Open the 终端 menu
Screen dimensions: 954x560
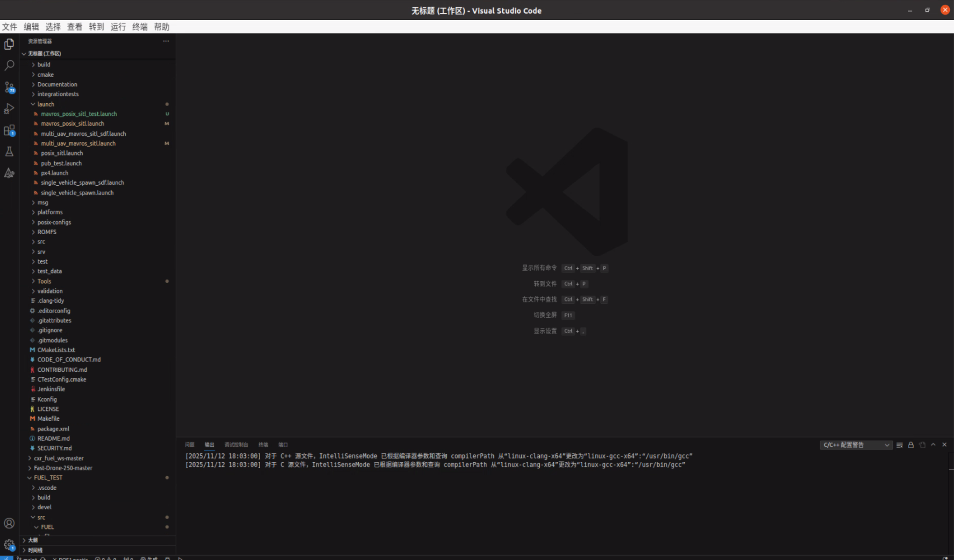tap(139, 27)
